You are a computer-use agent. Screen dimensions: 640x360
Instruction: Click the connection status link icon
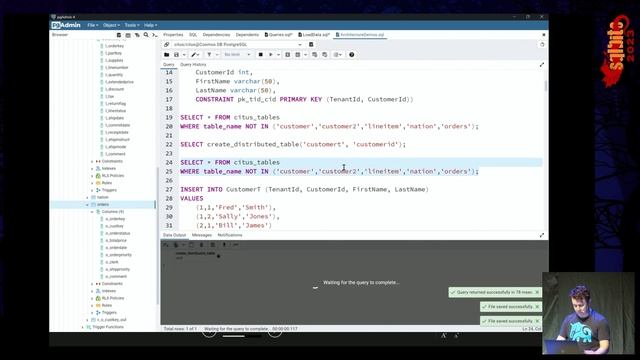[167, 44]
